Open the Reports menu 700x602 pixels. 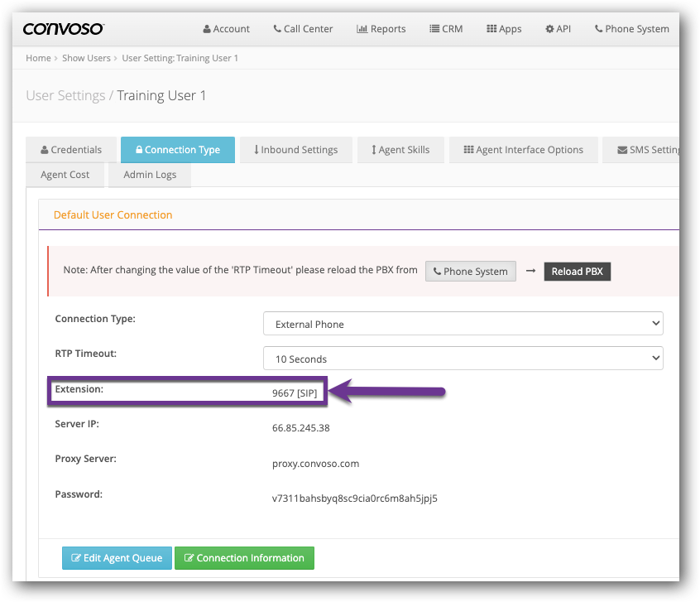[381, 29]
